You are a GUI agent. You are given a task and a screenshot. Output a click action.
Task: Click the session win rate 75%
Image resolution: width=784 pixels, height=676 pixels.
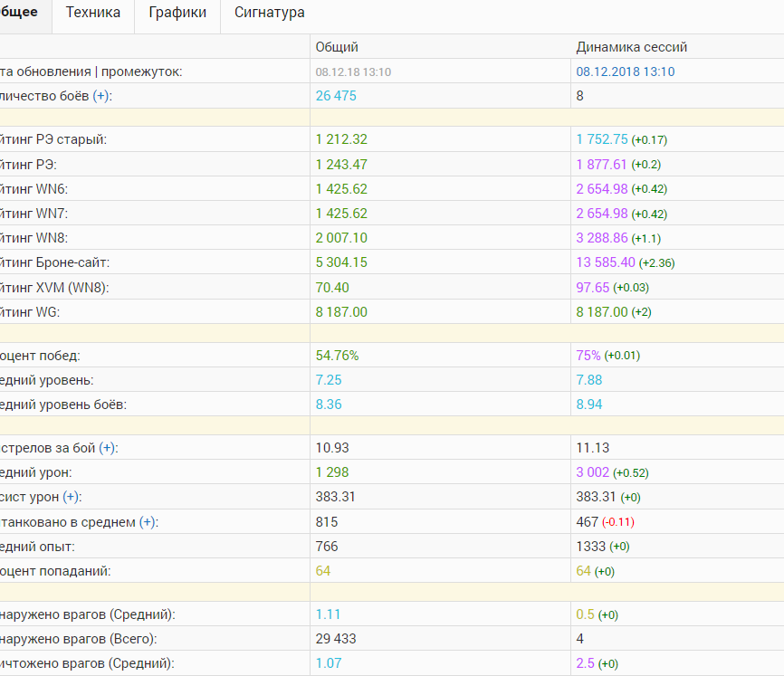click(x=588, y=356)
